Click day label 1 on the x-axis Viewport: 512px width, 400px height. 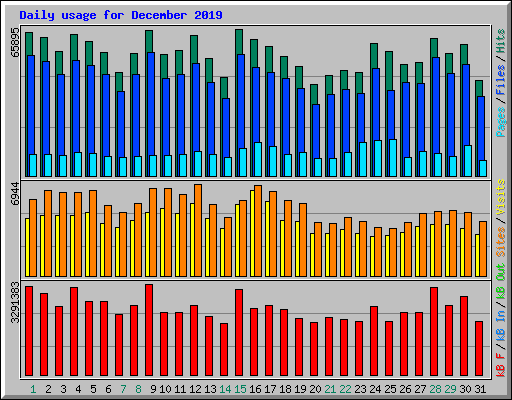pyautogui.click(x=33, y=389)
